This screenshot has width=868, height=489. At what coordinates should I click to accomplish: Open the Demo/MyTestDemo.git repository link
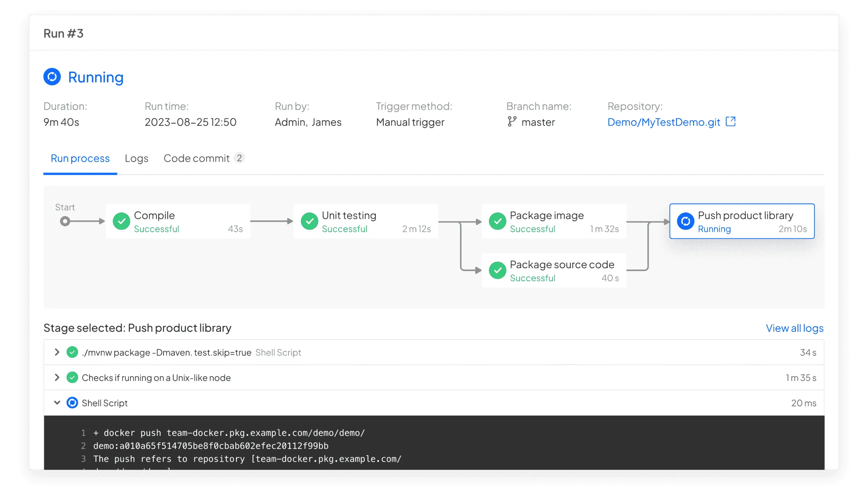(x=663, y=122)
